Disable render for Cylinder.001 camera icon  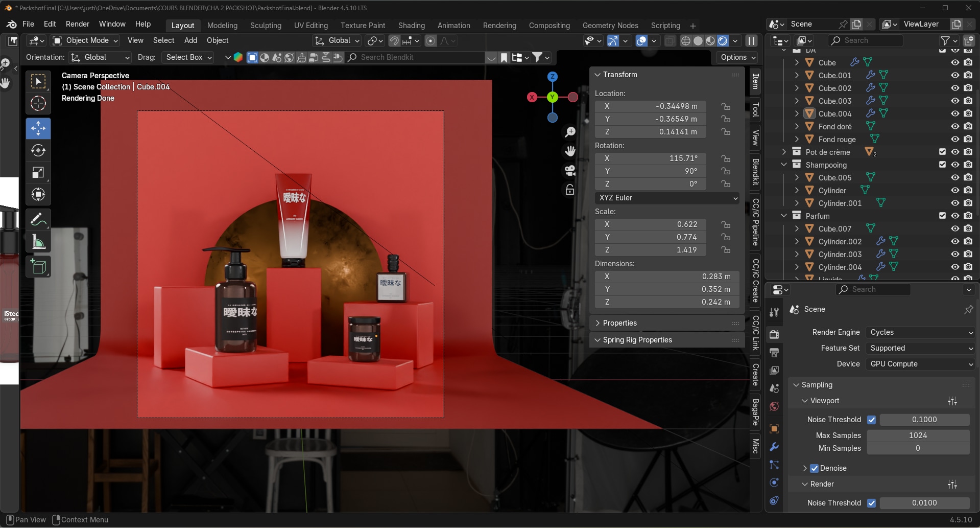coord(968,203)
